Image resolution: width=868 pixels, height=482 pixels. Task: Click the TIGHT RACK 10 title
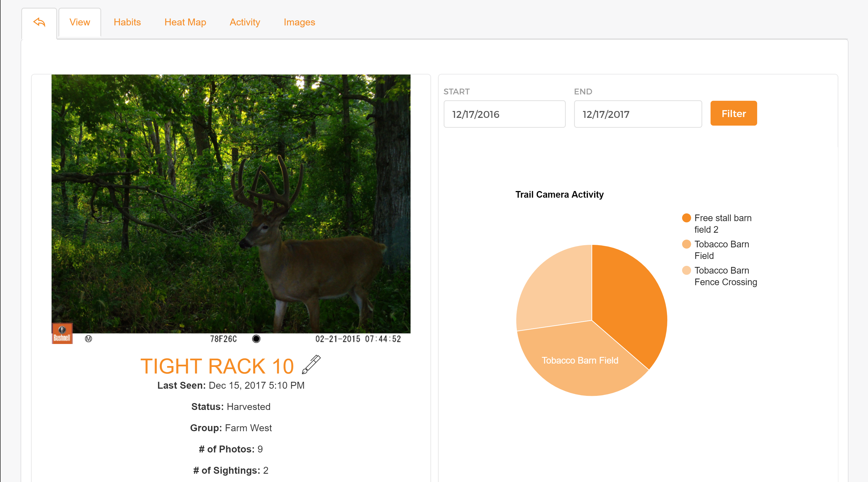(217, 366)
